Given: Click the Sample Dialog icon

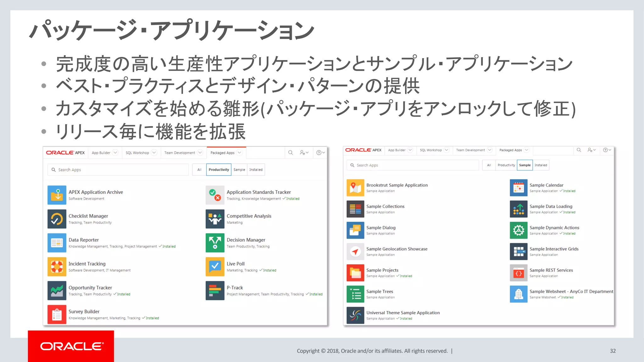Looking at the screenshot, I should click(x=355, y=230).
